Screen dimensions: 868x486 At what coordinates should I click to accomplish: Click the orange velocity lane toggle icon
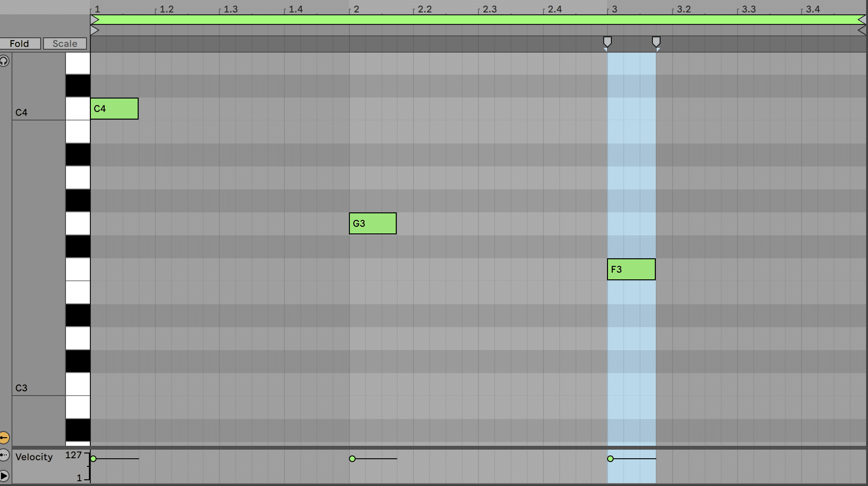pyautogui.click(x=4, y=437)
